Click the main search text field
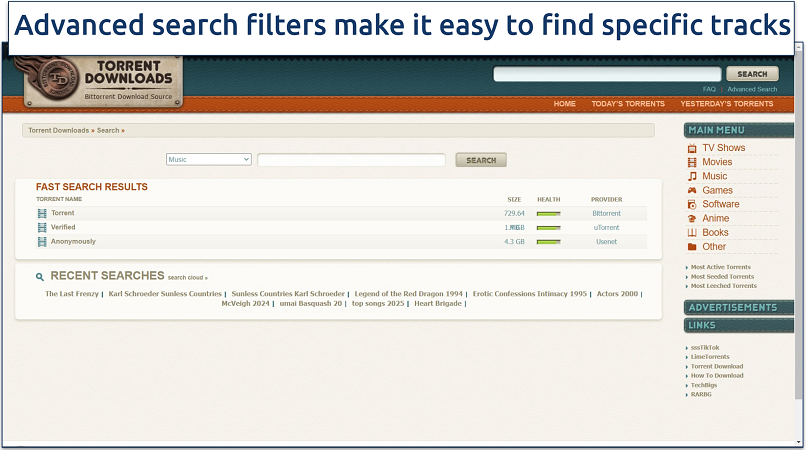The height and width of the screenshot is (450, 806). tap(352, 160)
